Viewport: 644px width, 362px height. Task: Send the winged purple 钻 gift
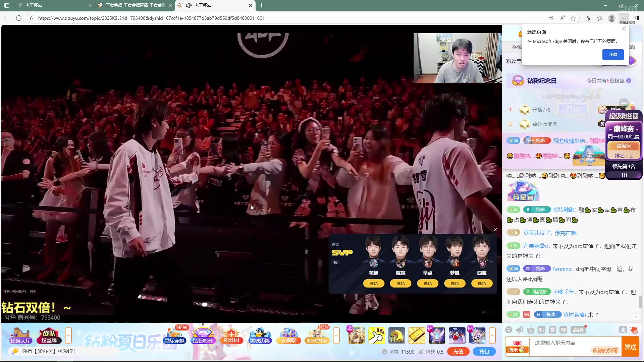437,336
